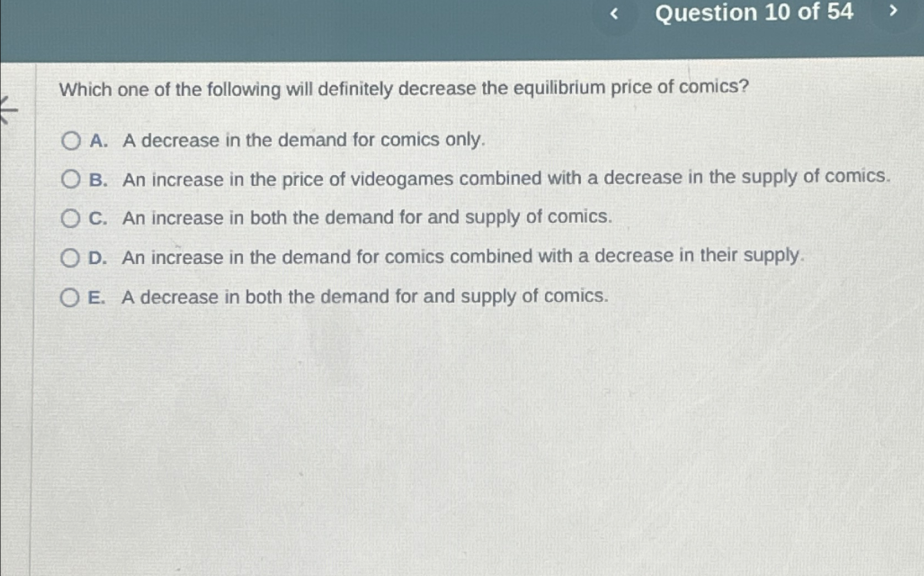Click the forward arrow after the question counter
This screenshot has width=924, height=576.
(x=892, y=13)
